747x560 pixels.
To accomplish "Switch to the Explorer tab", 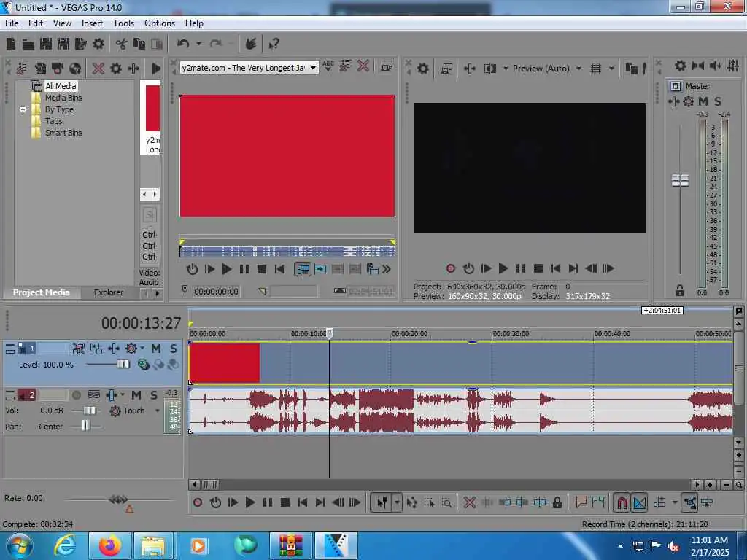I will coord(109,292).
